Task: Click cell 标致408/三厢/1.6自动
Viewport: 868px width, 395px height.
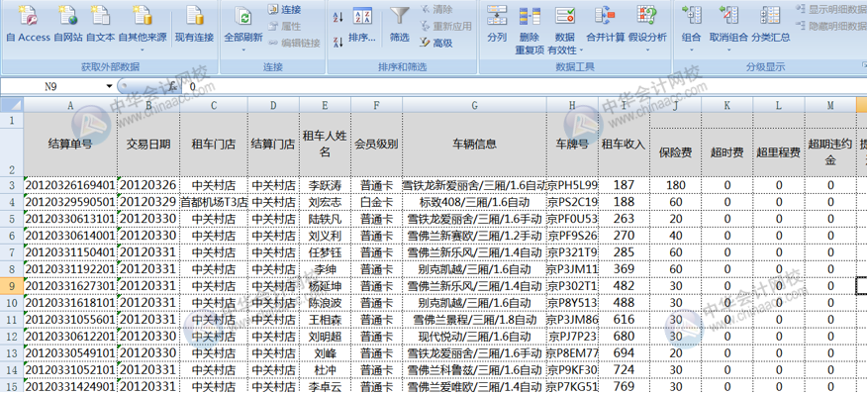Action: [x=474, y=202]
